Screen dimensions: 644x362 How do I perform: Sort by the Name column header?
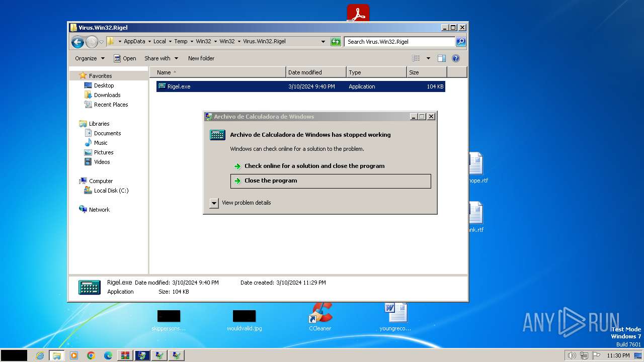click(218, 72)
